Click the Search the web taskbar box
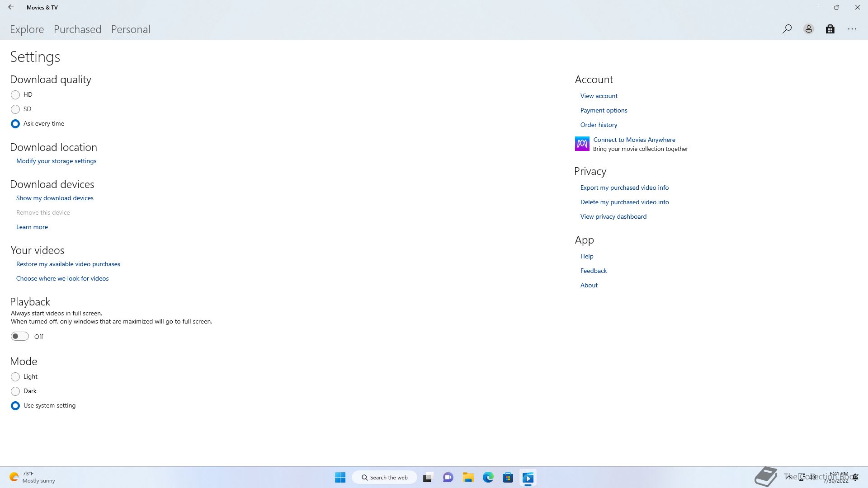The height and width of the screenshot is (488, 868). (385, 477)
